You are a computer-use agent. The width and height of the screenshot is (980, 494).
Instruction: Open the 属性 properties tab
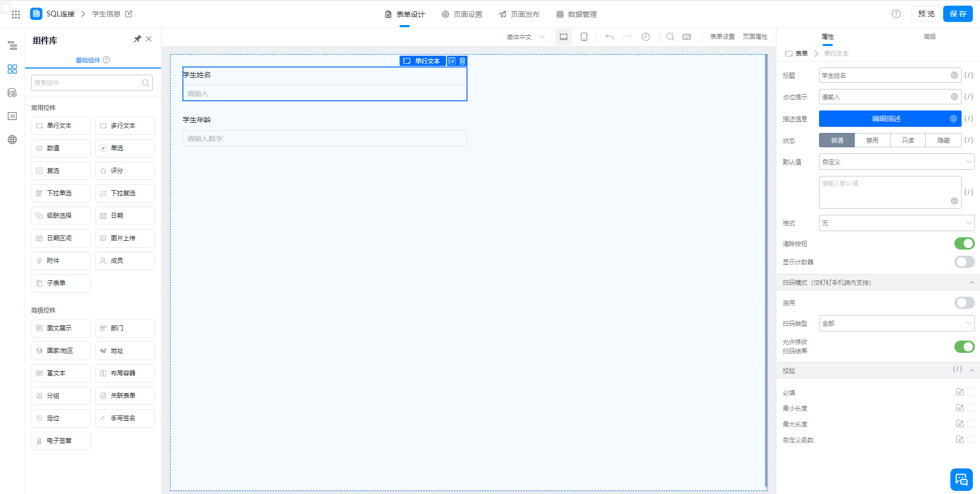(x=827, y=37)
